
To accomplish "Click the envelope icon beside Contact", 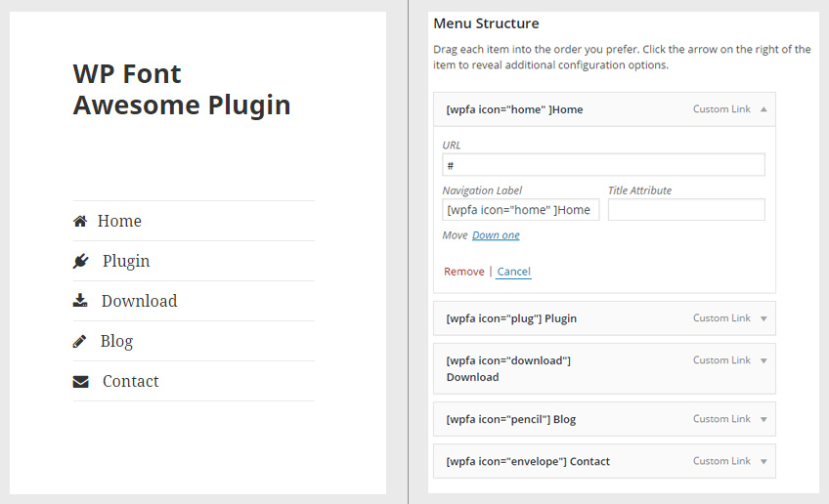I will [x=81, y=382].
